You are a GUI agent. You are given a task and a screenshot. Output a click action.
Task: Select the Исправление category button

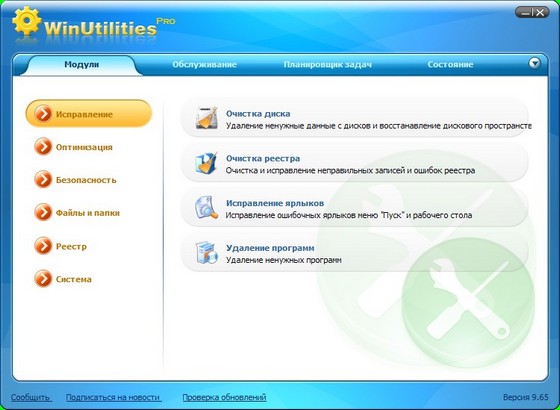[89, 114]
